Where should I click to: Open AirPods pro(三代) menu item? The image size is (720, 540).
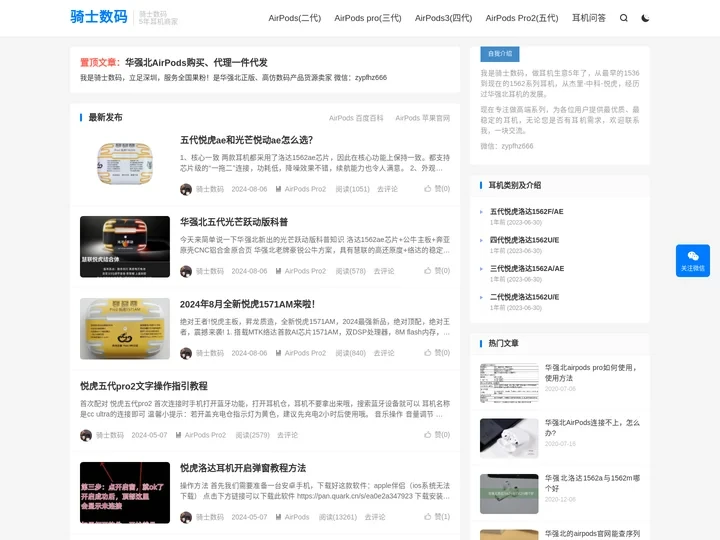pyautogui.click(x=368, y=18)
